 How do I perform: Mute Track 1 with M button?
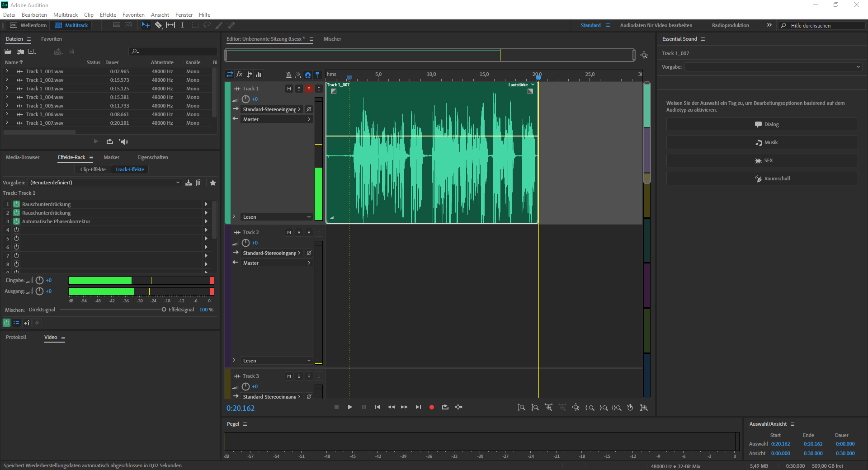(x=289, y=89)
